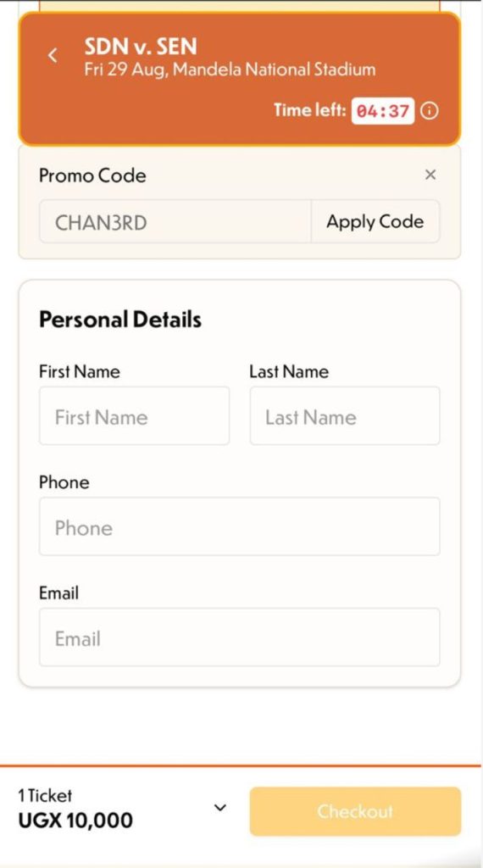Tap the 1 Ticket summary label
Viewport: 483px width, 868px height.
tap(45, 795)
